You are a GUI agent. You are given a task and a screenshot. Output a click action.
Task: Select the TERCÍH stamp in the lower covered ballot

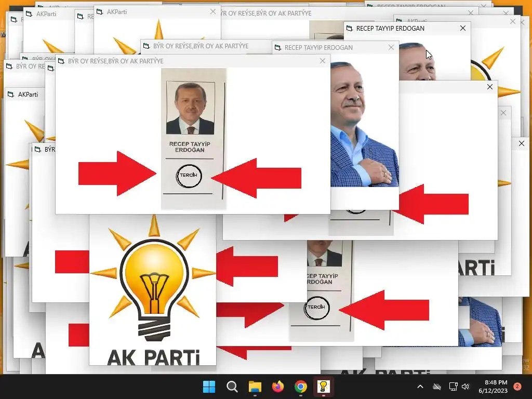316,308
